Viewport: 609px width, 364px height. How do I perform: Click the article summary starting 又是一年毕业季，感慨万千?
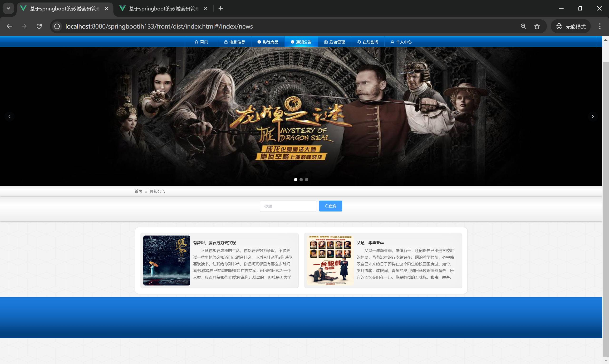tap(406, 264)
